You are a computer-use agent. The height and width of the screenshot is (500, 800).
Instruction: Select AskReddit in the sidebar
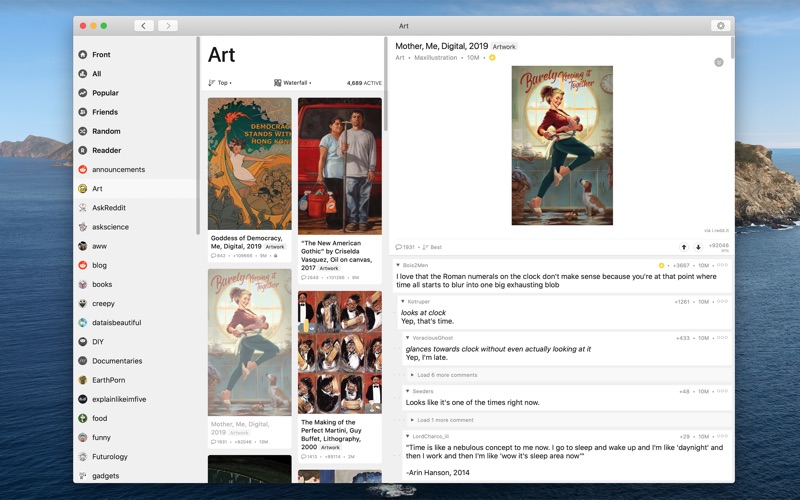pyautogui.click(x=109, y=208)
